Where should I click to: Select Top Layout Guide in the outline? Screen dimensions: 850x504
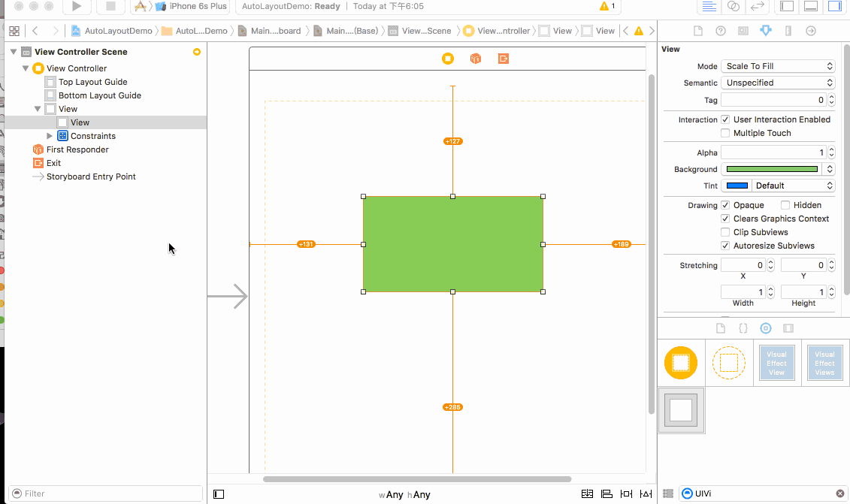point(92,82)
